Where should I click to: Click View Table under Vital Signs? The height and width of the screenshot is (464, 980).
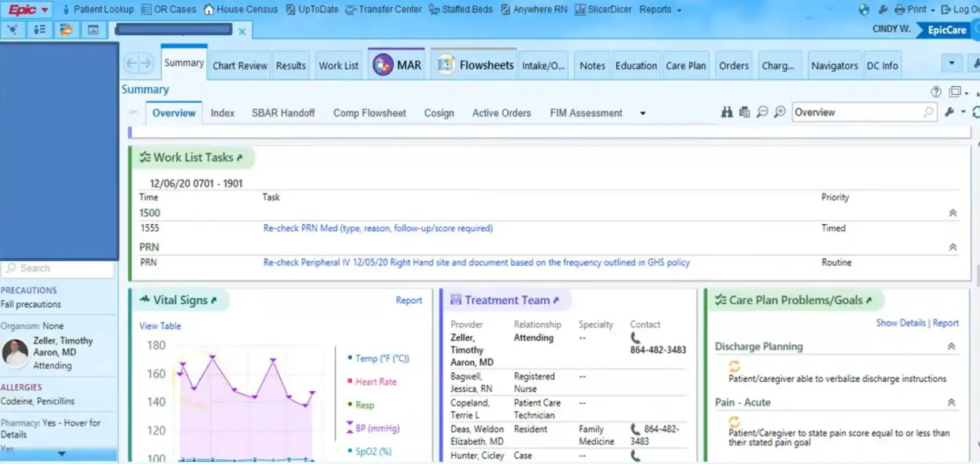(x=160, y=326)
